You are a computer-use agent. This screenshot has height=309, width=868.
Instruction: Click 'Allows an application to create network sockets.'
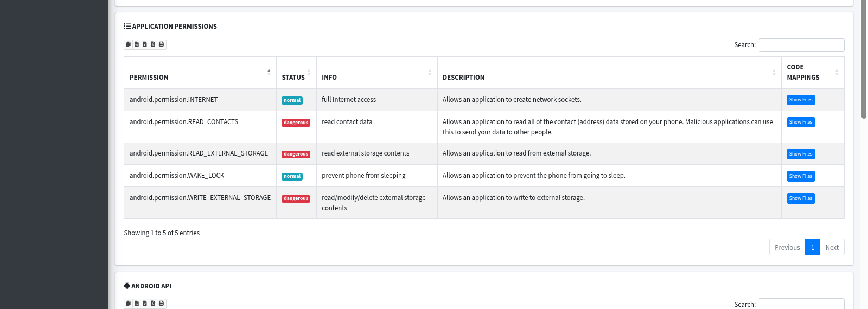512,100
